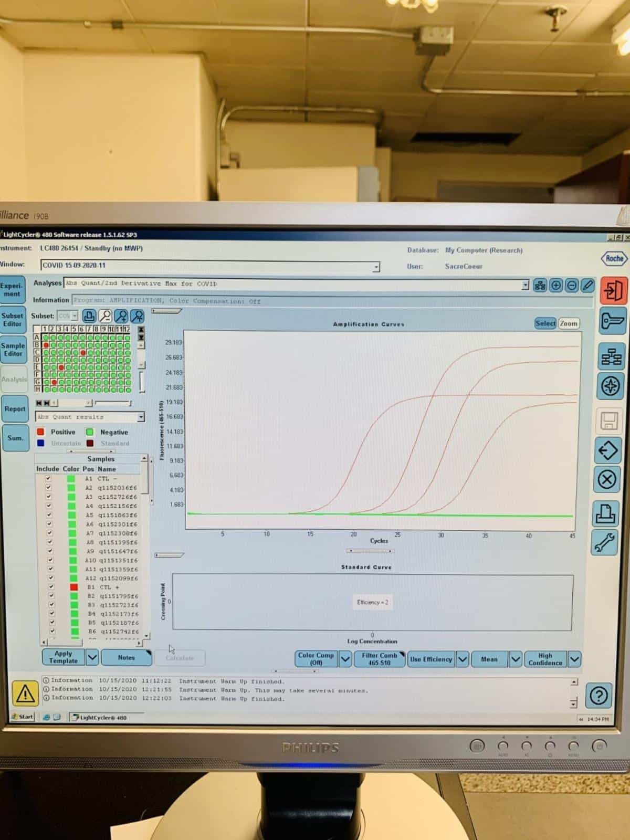Image resolution: width=630 pixels, height=840 pixels.
Task: Open the key-shaped Tools icon
Action: (613, 321)
